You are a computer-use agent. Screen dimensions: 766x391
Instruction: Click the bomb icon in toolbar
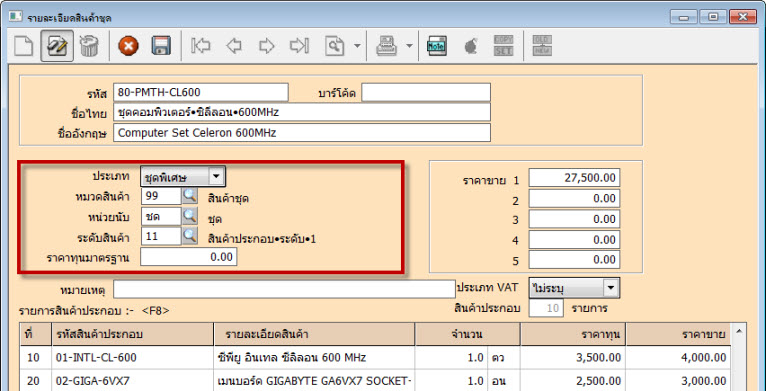pyautogui.click(x=470, y=47)
